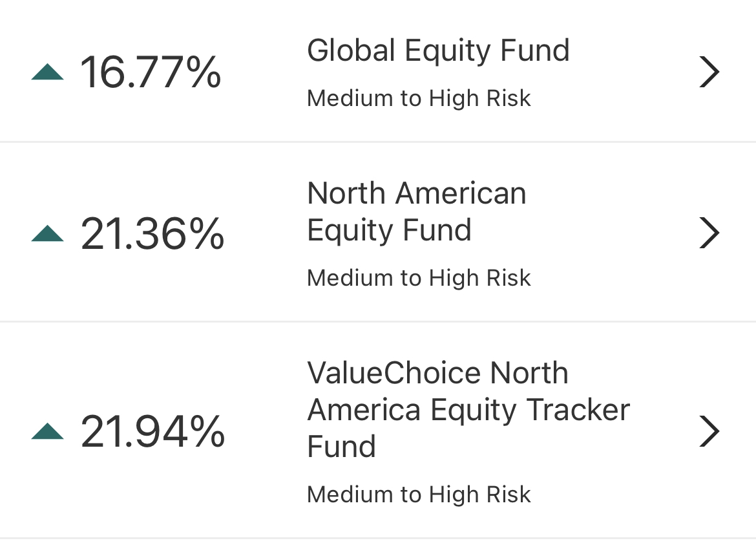This screenshot has height=554, width=756.
Task: Click the green up triangle beside 21.36%
Action: point(47,233)
